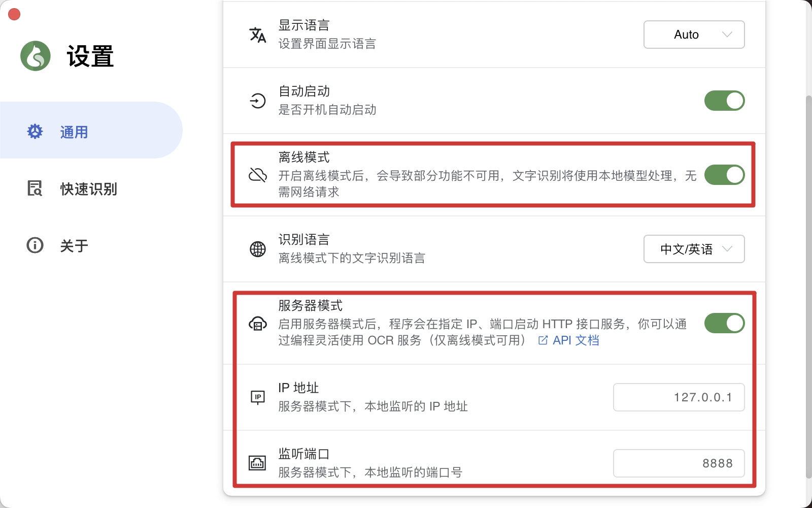
Task: Disable the 离线模式 toggle switch
Action: (724, 175)
